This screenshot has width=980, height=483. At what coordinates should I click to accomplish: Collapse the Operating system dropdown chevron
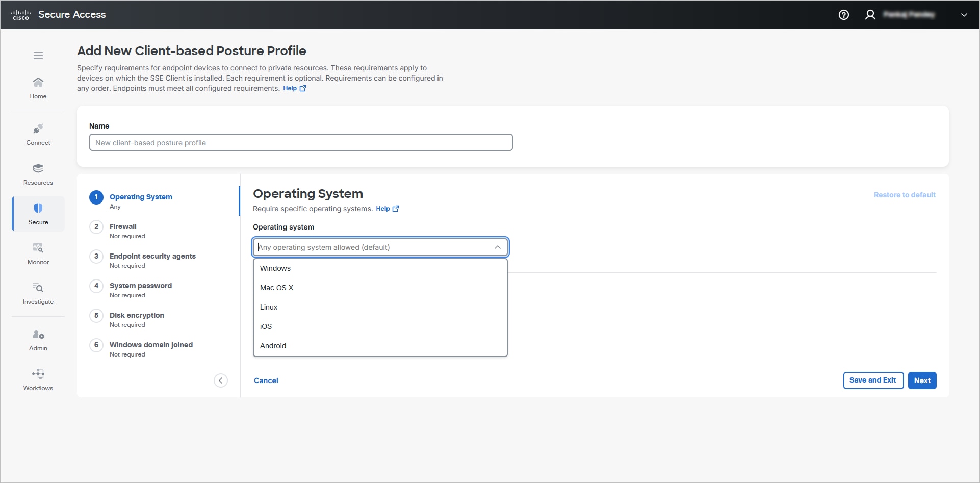(498, 247)
